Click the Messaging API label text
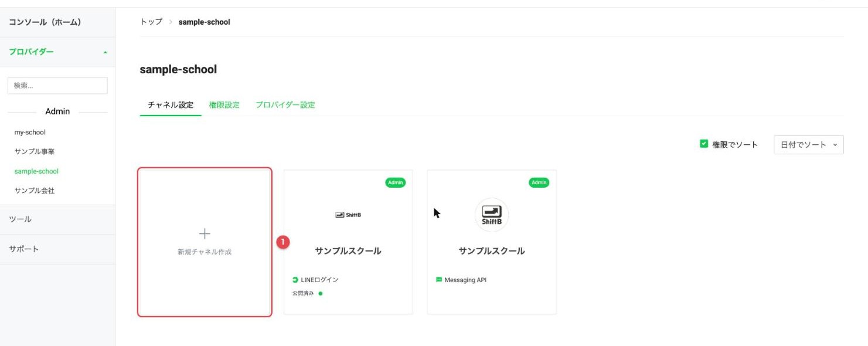The width and height of the screenshot is (868, 346). pyautogui.click(x=465, y=280)
